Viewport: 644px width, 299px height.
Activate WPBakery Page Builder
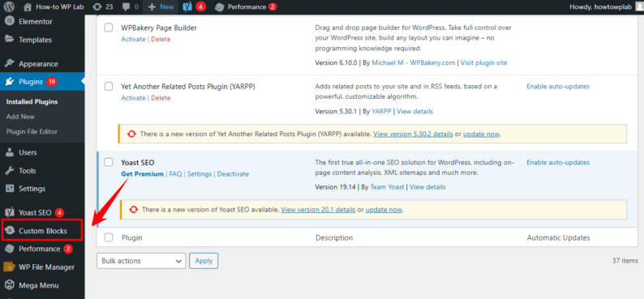point(133,39)
